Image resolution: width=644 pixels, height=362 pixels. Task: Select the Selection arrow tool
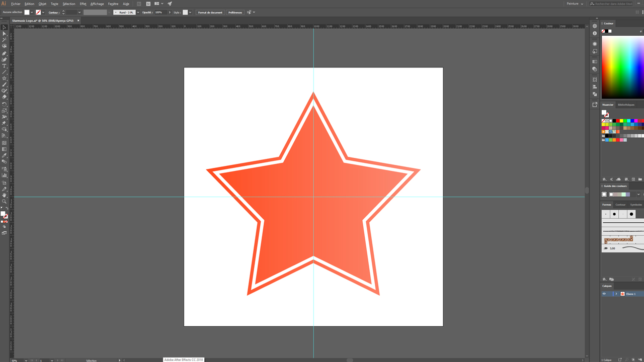5,28
